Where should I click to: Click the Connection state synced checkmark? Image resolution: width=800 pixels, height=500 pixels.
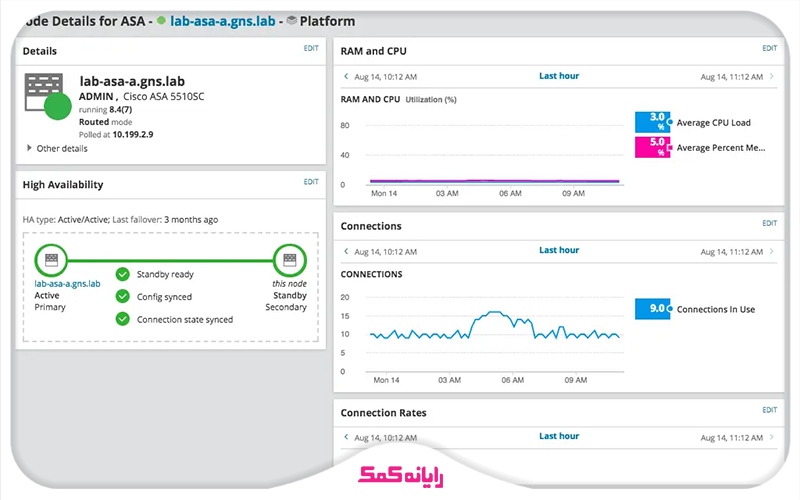(122, 319)
